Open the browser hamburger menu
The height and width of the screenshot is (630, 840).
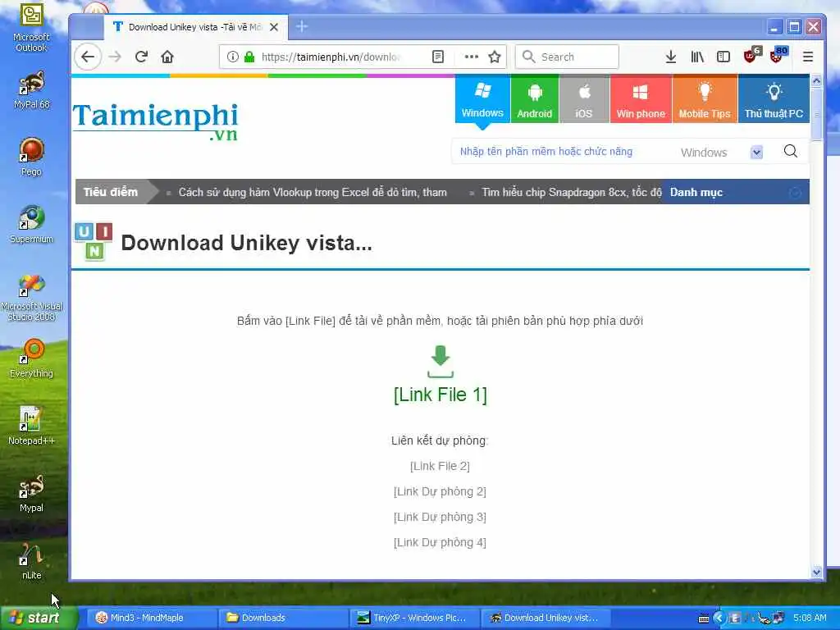click(808, 57)
